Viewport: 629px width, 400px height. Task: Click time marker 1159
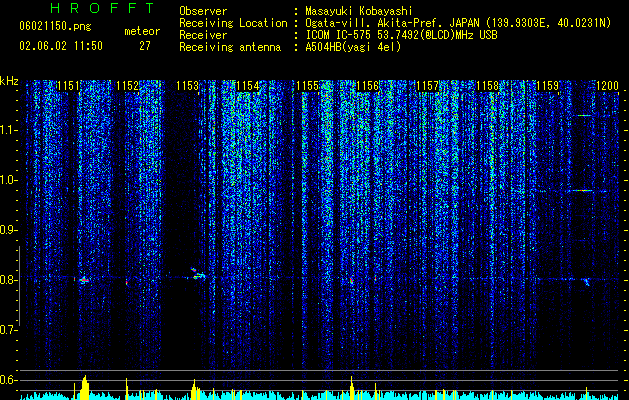click(x=547, y=86)
